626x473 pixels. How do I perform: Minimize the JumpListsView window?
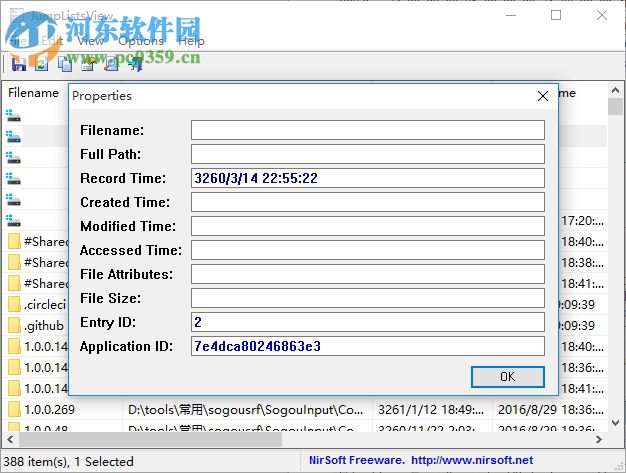coord(511,15)
